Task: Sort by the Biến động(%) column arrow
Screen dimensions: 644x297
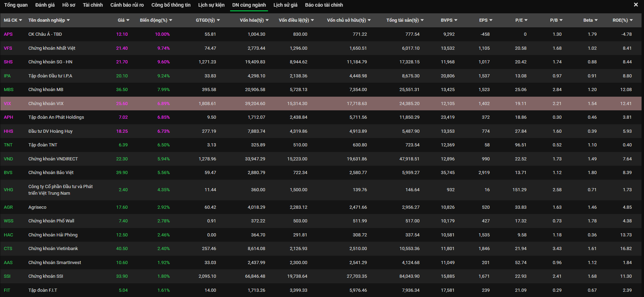Action: 170,20
